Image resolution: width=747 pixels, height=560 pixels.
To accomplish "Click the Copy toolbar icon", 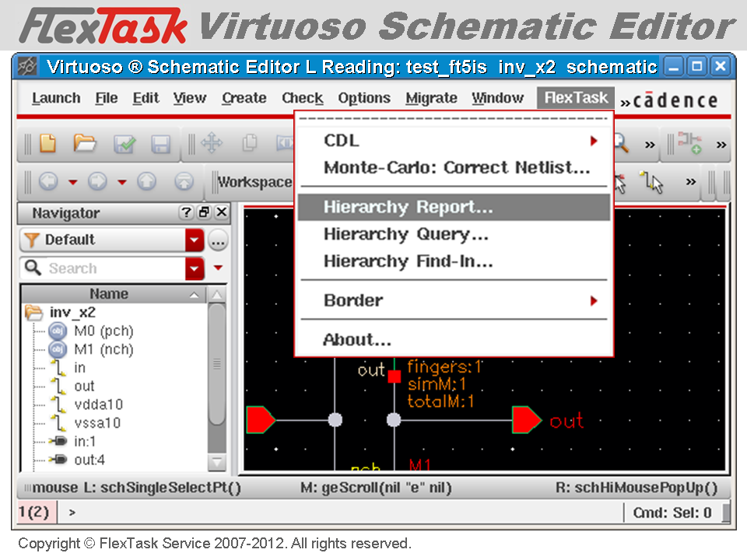I will tap(249, 143).
